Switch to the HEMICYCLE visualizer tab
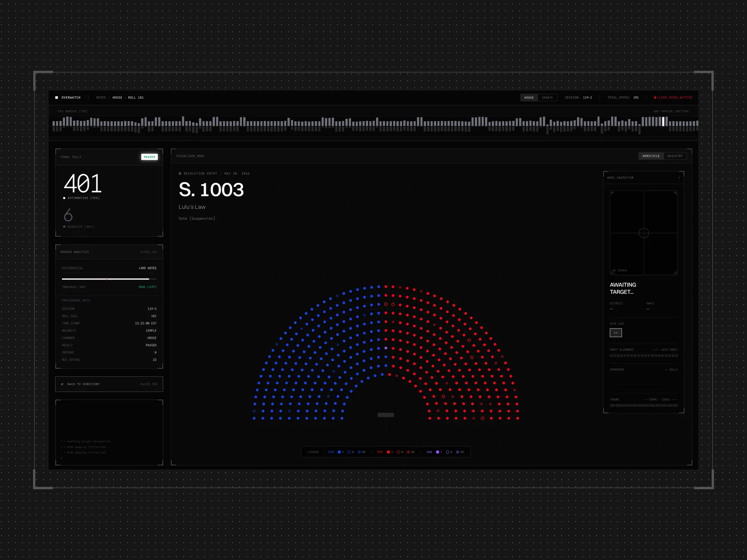Viewport: 747px width, 560px height. pos(651,156)
